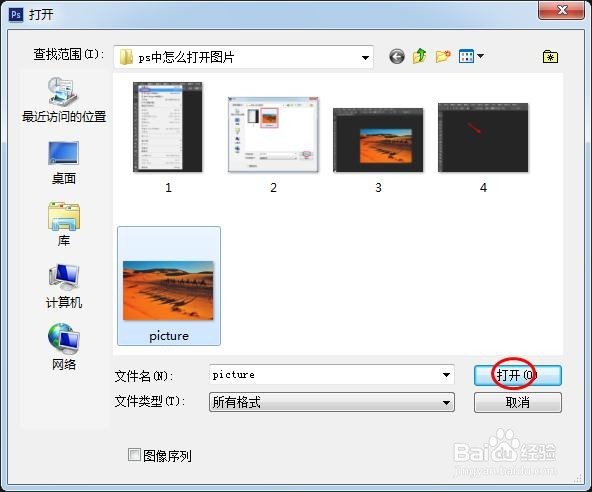The image size is (592, 492).
Task: Click the file label '1'
Action: point(168,187)
